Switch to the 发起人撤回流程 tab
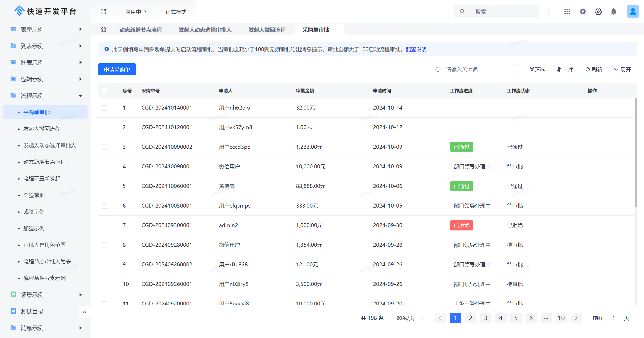This screenshot has width=644, height=338. pyautogui.click(x=267, y=30)
